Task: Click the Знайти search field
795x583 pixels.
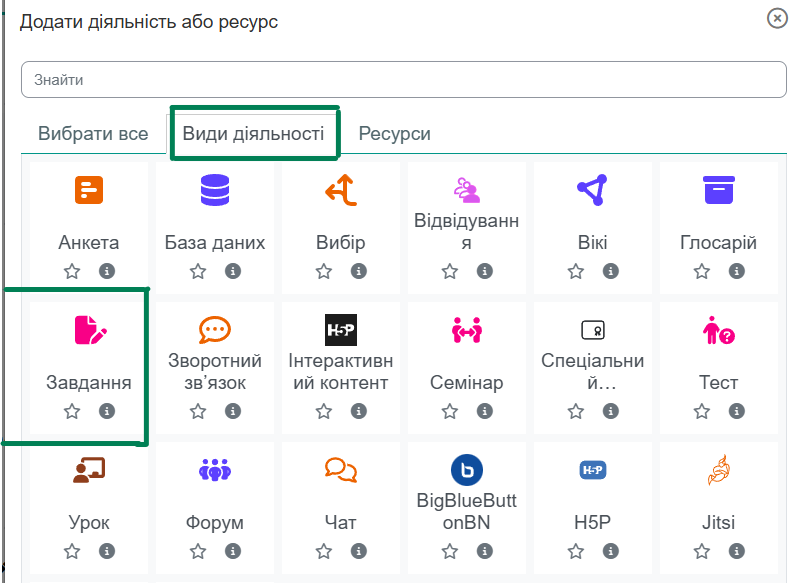Action: 403,80
